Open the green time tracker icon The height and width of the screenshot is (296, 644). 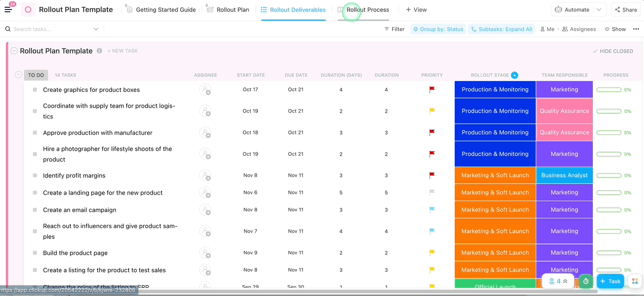tap(586, 281)
